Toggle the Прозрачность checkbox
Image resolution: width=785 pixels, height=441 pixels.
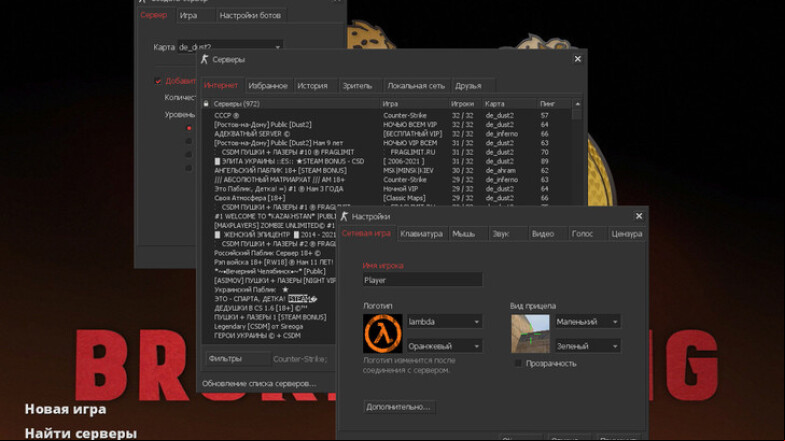point(518,363)
